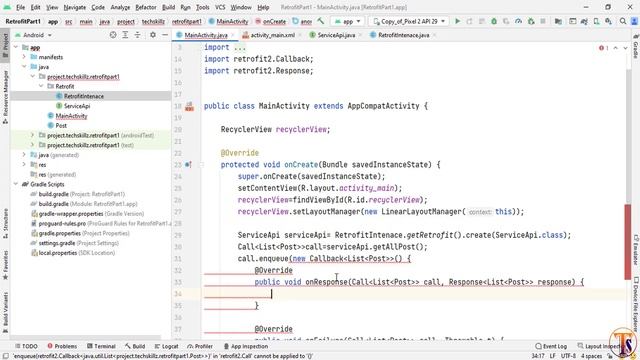640x360 pixels.
Task: Expand the res folder
Action: pos(24,164)
